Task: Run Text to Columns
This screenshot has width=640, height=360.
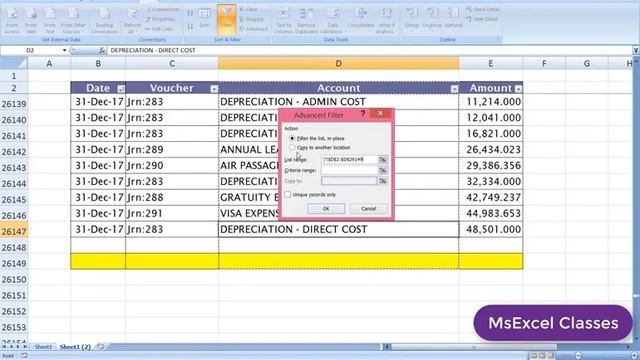Action: click(x=283, y=20)
